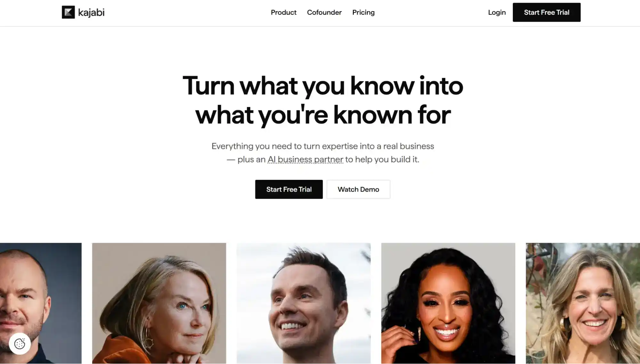Select the woman with wavy blonde hair photo
Viewport: 640px width, 364px height.
pyautogui.click(x=583, y=303)
